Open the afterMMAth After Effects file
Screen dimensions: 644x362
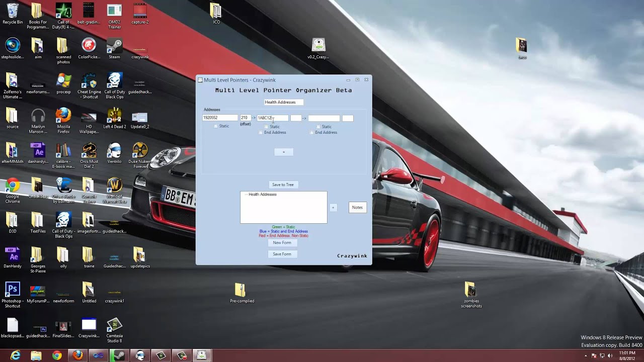click(x=13, y=153)
